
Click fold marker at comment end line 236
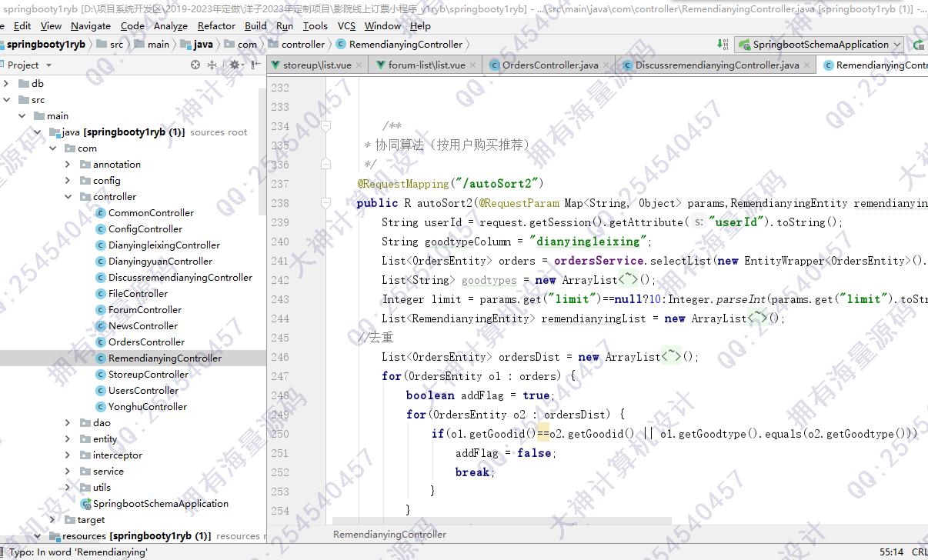[x=325, y=164]
